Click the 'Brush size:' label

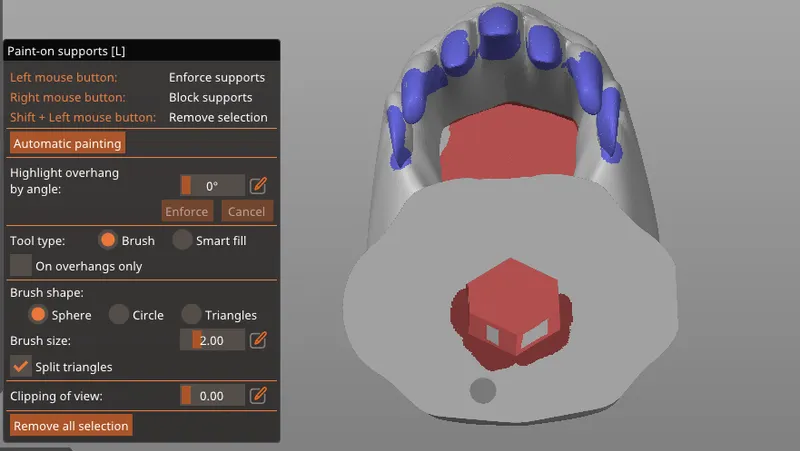click(x=41, y=340)
